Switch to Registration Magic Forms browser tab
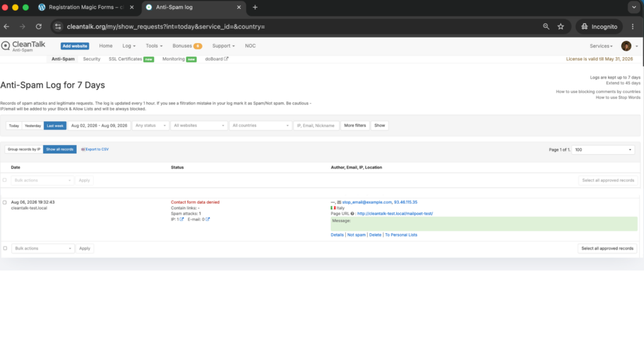The image size is (644, 362). 86,8
